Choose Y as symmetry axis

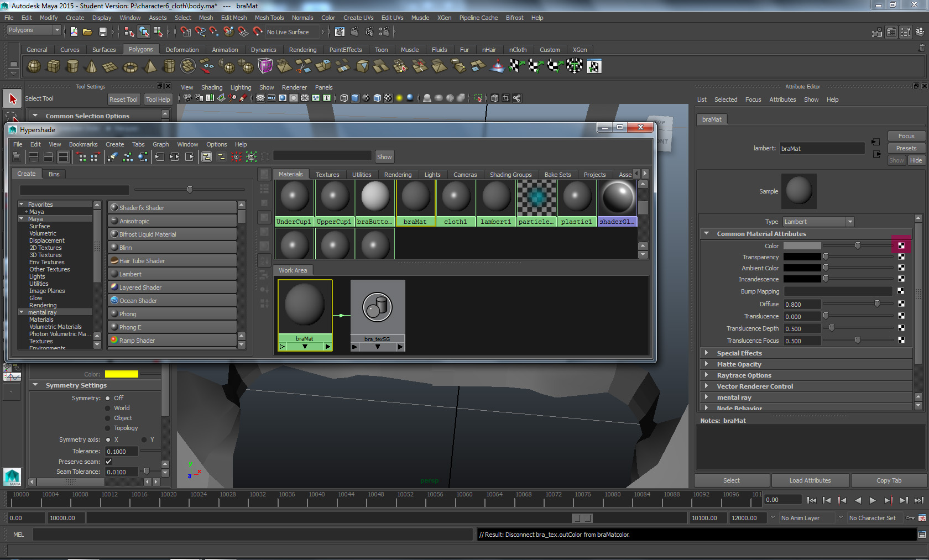[x=144, y=439]
